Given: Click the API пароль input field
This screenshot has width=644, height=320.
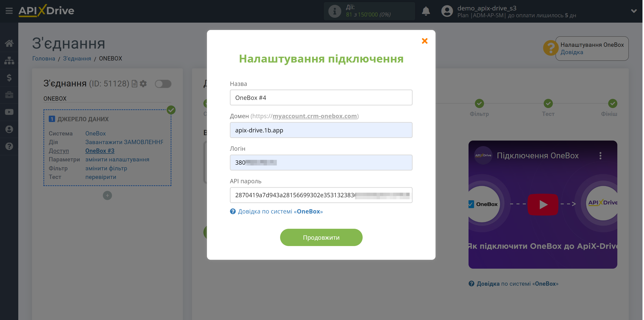Looking at the screenshot, I should 321,195.
